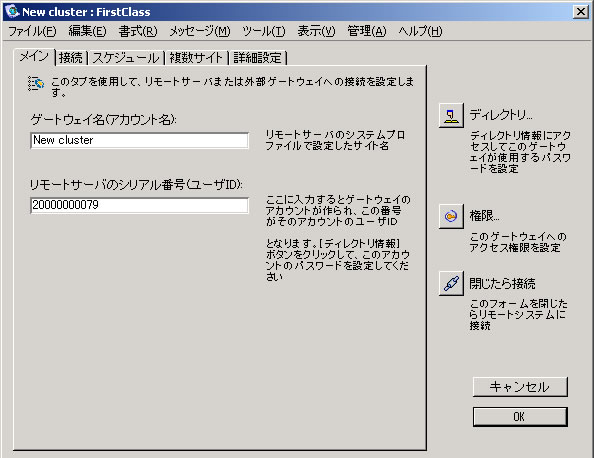The height and width of the screenshot is (458, 594).
Task: Open the メッセージ(M) menu
Action: (200, 31)
